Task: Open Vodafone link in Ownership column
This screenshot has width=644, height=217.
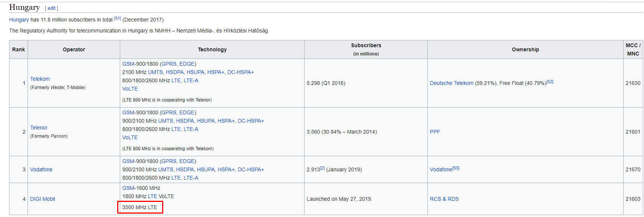Action: tap(441, 169)
